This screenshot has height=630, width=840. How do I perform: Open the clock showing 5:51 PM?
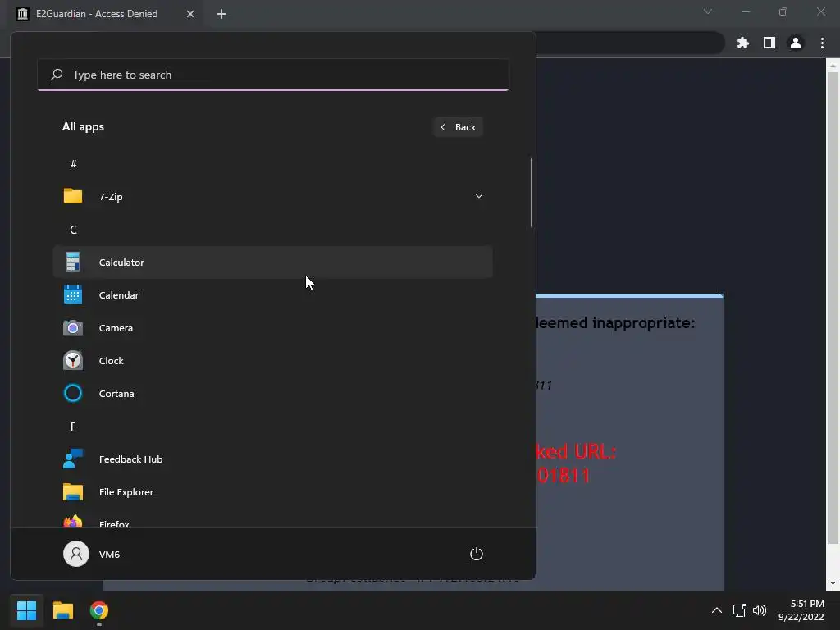click(801, 610)
